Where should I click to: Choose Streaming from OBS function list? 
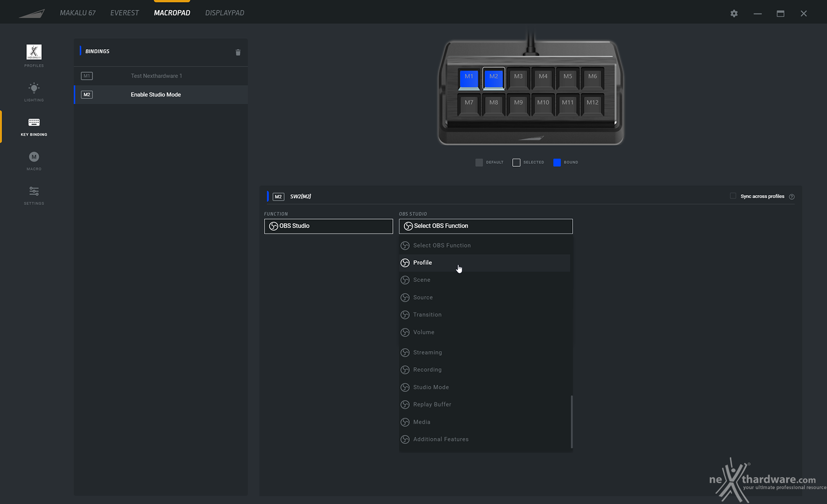click(x=485, y=352)
